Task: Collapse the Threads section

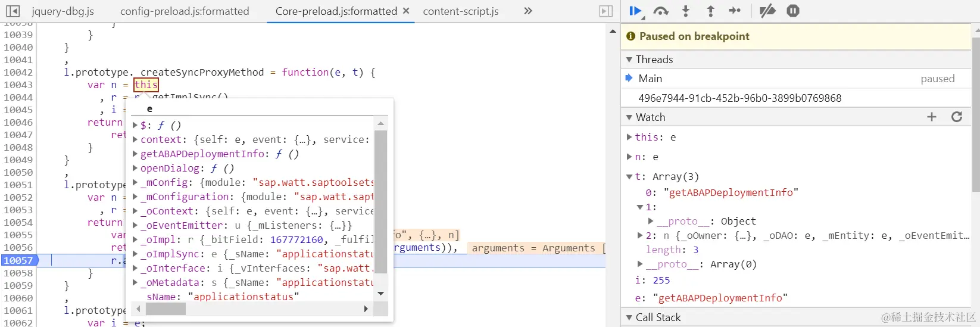Action: coord(629,60)
